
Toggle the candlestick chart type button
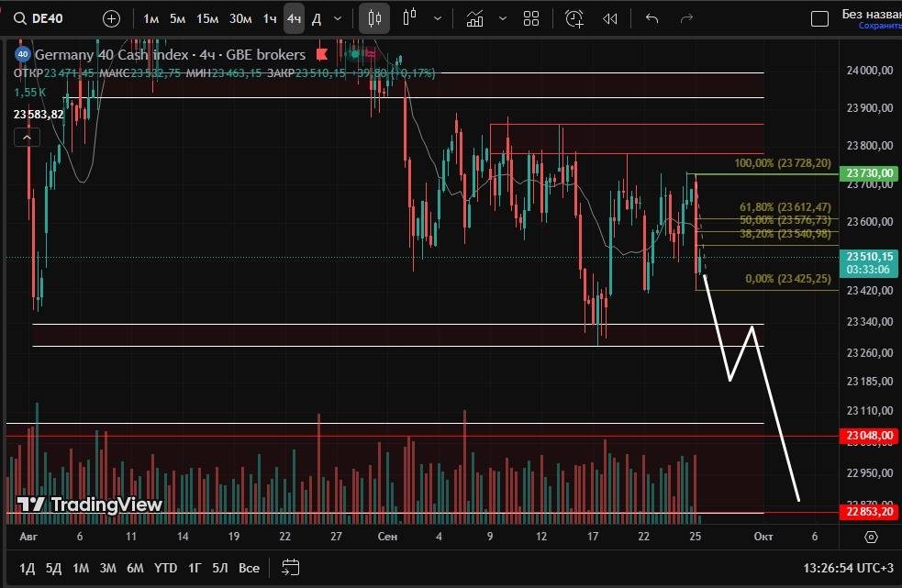click(x=373, y=18)
